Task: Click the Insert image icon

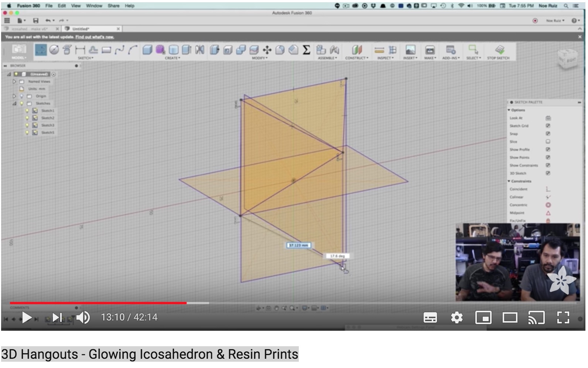Action: coord(410,50)
